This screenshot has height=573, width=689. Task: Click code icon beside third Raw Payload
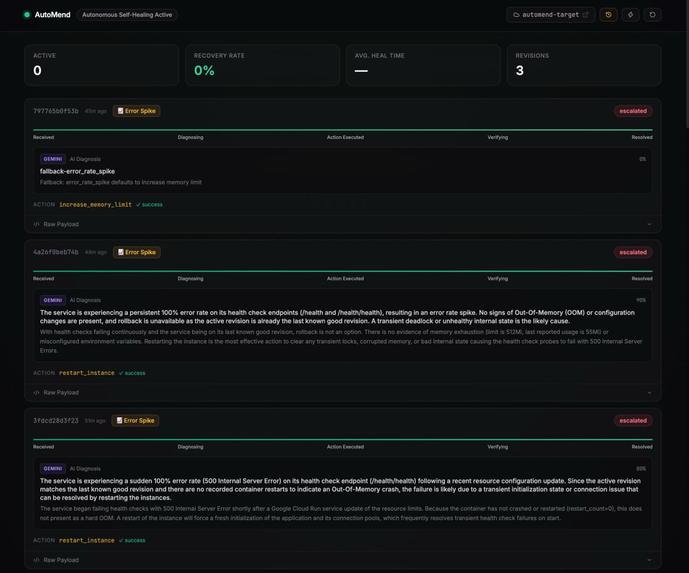[36, 560]
